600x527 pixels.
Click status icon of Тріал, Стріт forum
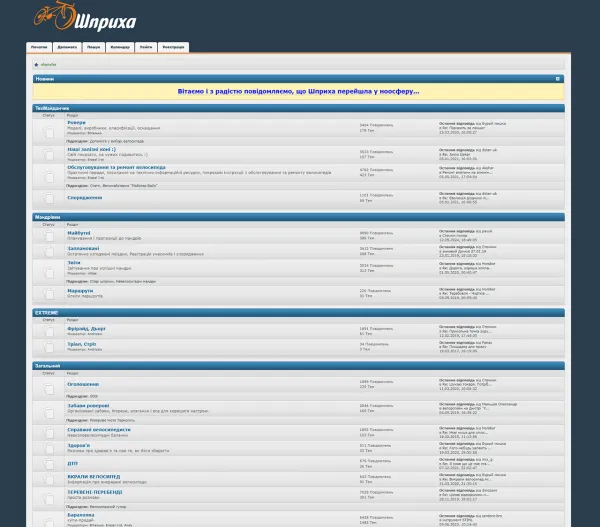pos(49,347)
